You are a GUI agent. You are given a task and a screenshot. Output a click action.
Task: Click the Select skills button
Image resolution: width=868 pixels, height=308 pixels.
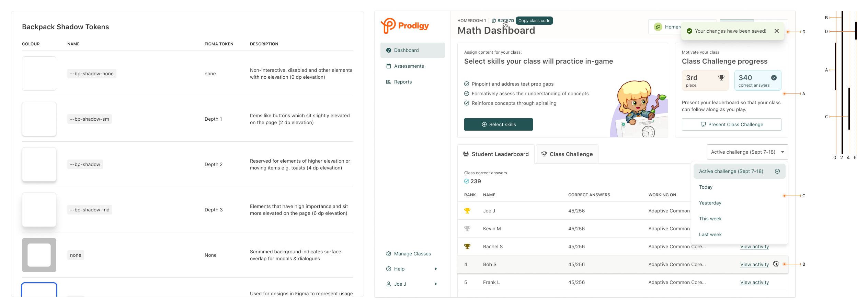pos(498,124)
